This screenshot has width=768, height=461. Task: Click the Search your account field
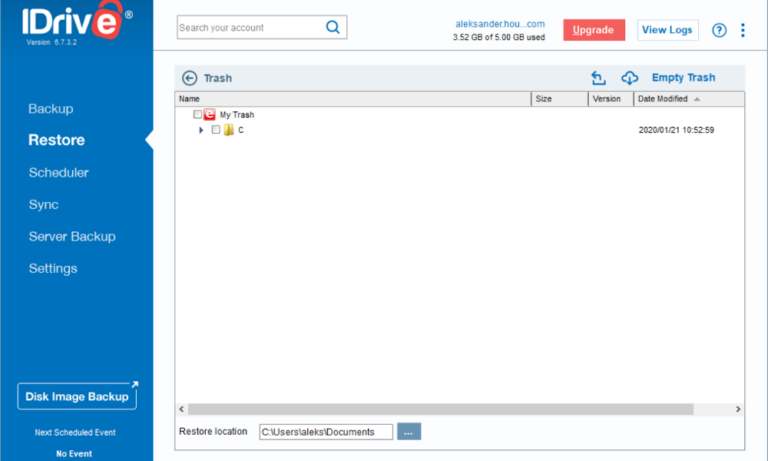pyautogui.click(x=262, y=27)
